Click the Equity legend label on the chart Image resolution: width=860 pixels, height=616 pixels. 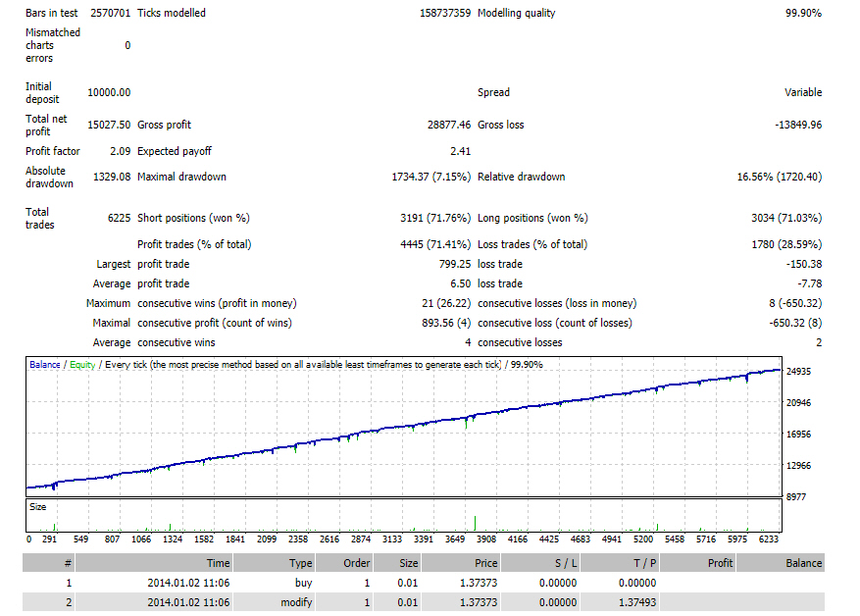point(82,365)
